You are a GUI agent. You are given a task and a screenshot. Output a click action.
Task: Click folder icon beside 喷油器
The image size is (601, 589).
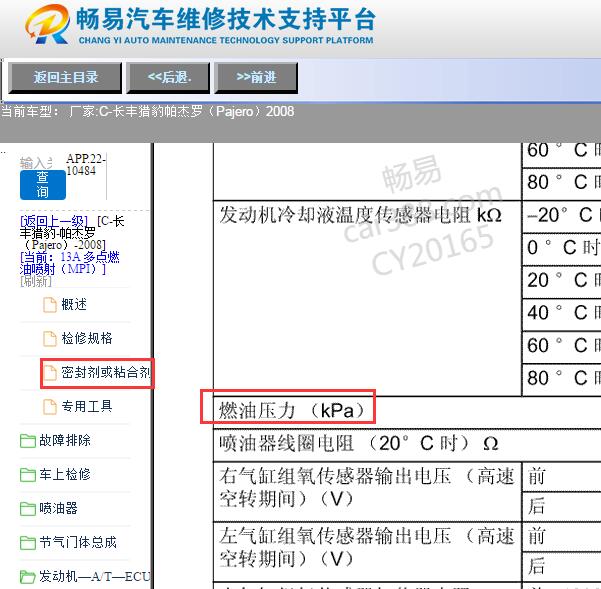(x=28, y=509)
